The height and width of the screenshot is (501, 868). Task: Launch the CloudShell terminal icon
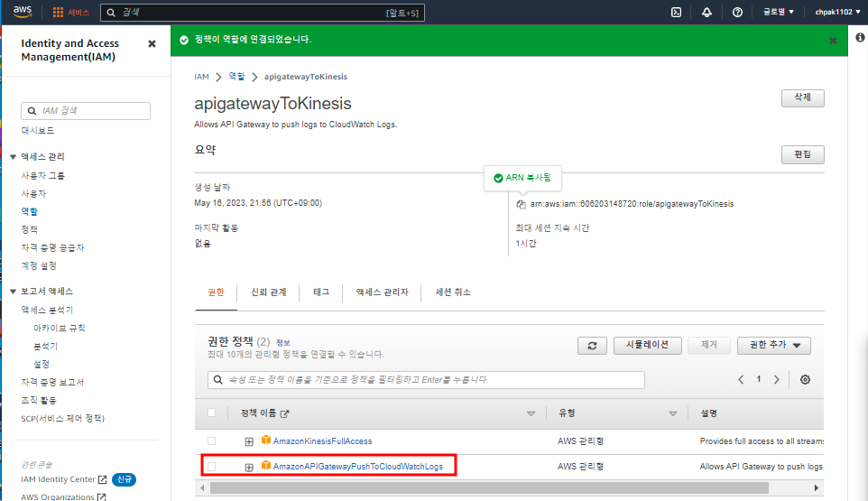pyautogui.click(x=676, y=12)
